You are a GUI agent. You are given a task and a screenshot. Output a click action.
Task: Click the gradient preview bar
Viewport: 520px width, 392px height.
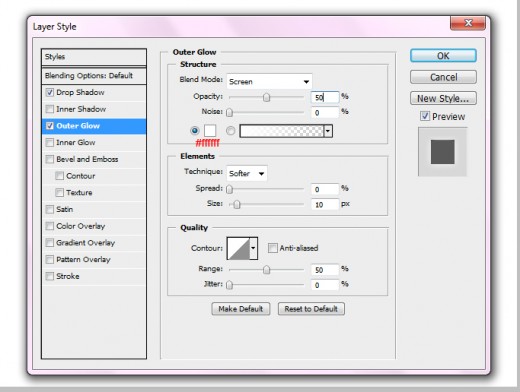pyautogui.click(x=282, y=131)
